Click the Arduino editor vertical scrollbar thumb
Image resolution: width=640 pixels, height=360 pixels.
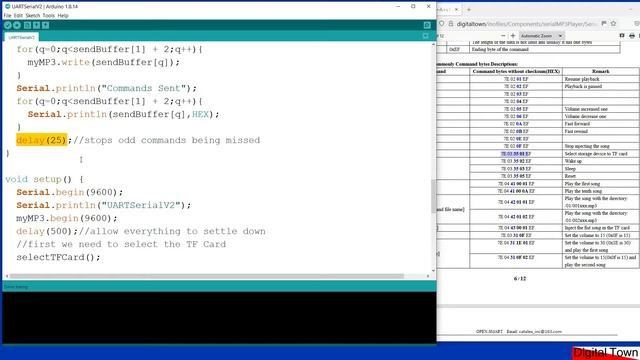point(433,196)
